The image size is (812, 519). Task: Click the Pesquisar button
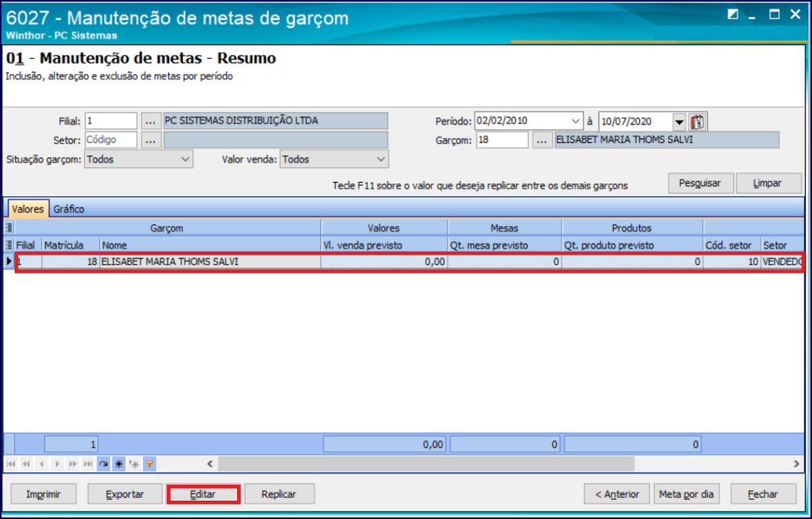[700, 183]
